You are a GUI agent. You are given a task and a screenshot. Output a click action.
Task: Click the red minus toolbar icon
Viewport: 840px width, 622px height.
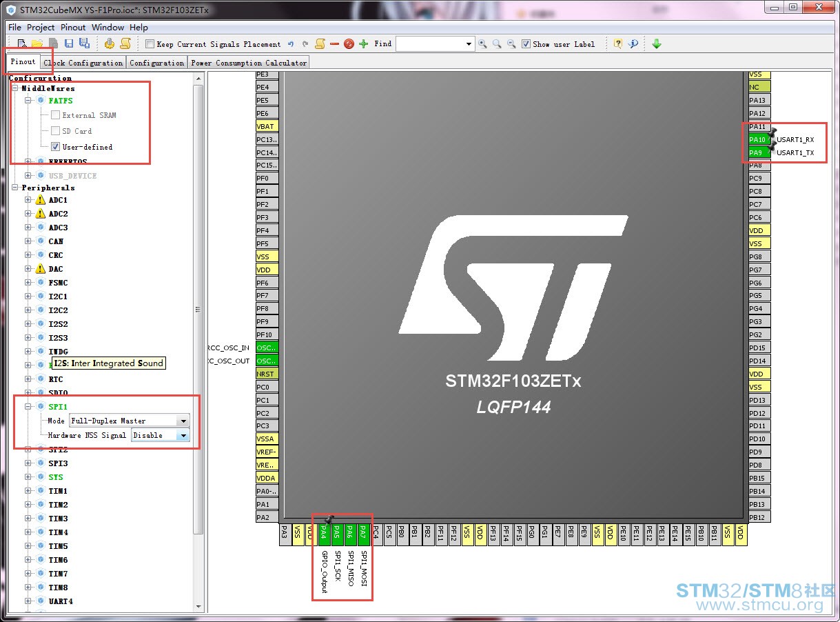[x=334, y=44]
